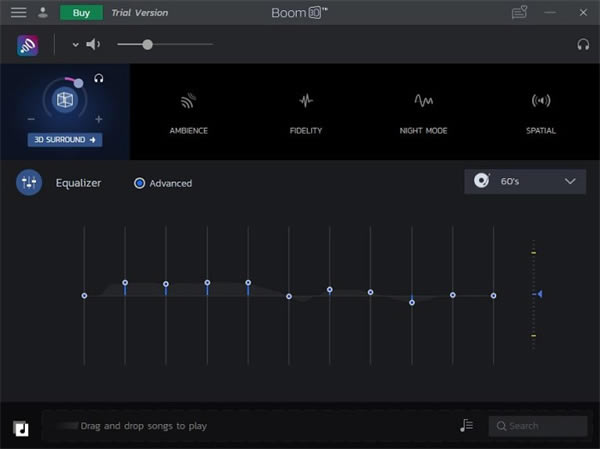Click the Boom app logo icon
Image resolution: width=600 pixels, height=449 pixels.
(x=28, y=45)
